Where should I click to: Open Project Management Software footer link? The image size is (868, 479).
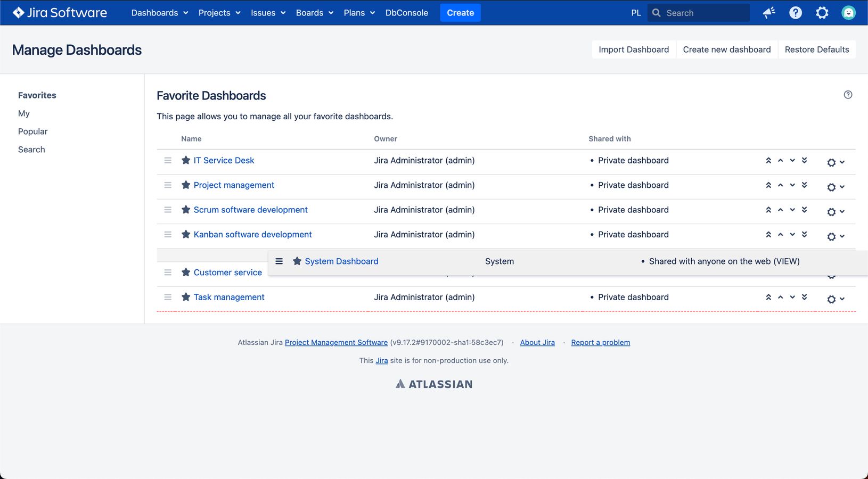coord(336,342)
